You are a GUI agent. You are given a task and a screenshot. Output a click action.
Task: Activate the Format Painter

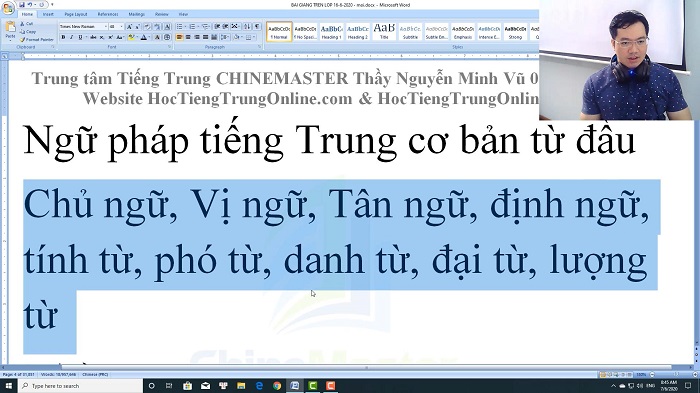[37, 40]
